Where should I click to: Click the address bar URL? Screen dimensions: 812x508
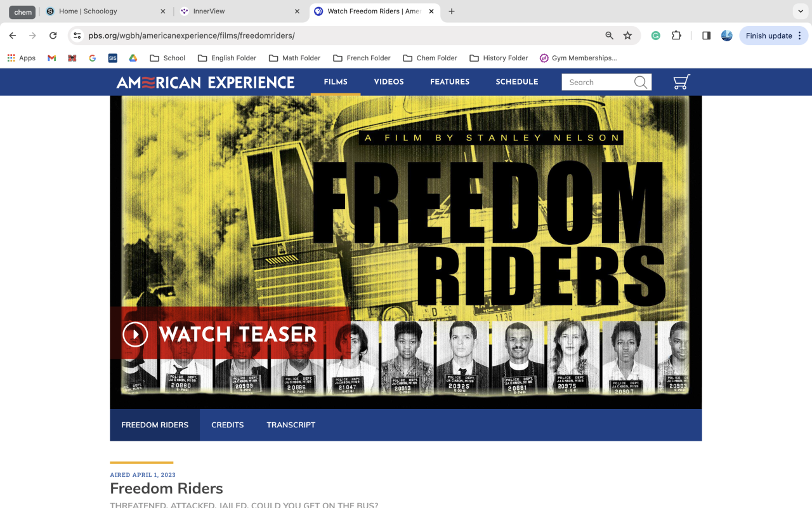coord(192,36)
